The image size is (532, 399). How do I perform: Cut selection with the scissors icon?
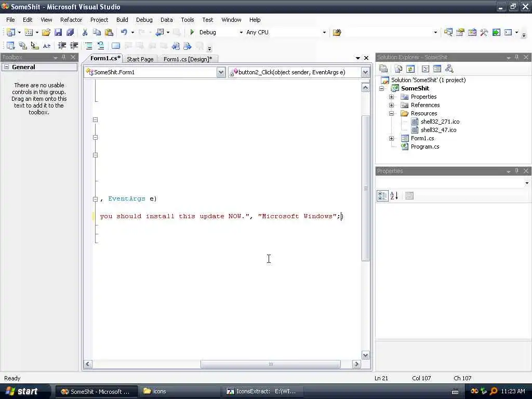85,32
